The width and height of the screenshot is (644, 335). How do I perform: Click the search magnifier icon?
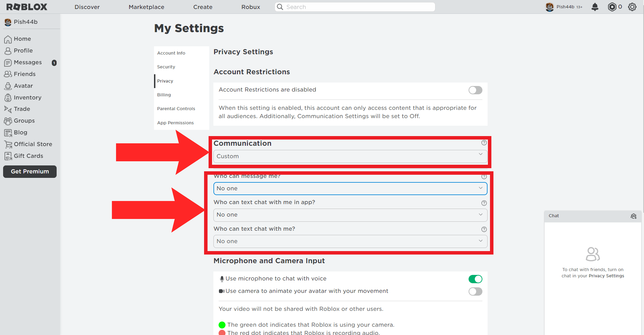click(x=280, y=7)
